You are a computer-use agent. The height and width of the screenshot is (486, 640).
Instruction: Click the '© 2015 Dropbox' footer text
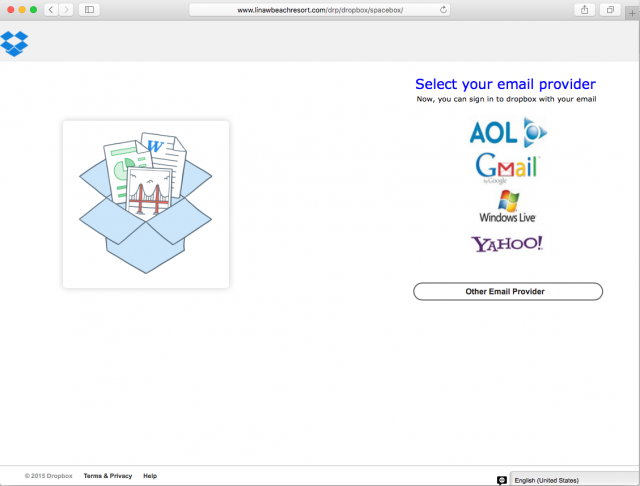point(49,476)
